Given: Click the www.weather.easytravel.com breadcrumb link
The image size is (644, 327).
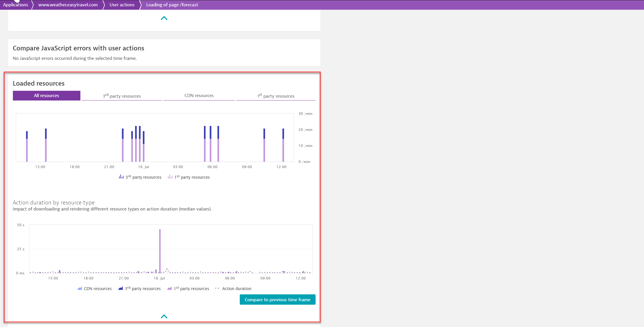Looking at the screenshot, I should point(68,5).
